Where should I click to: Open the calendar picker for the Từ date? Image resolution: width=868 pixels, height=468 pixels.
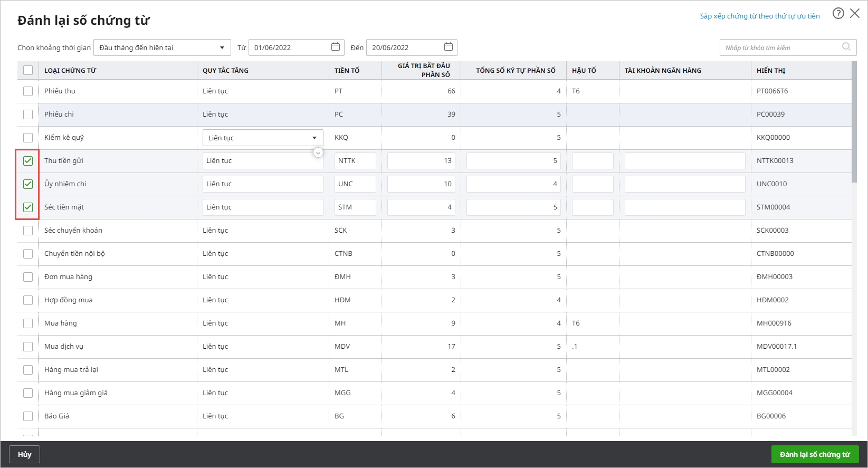click(x=335, y=47)
